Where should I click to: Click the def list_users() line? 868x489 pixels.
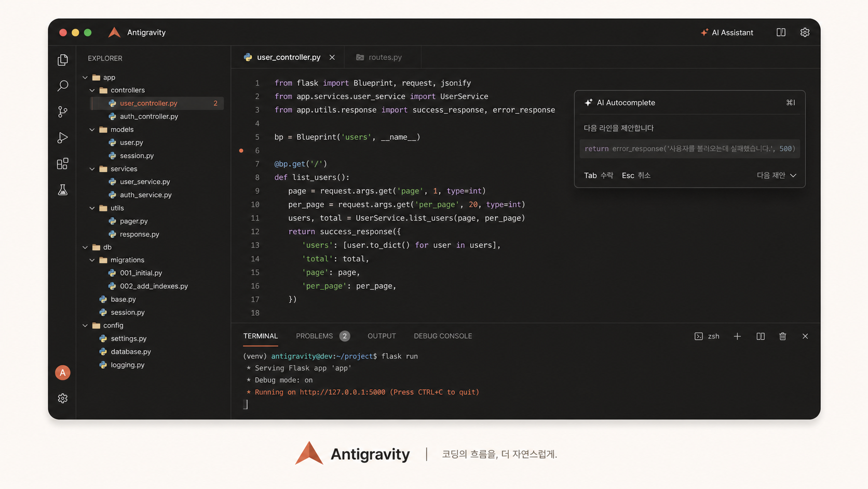pyautogui.click(x=312, y=177)
